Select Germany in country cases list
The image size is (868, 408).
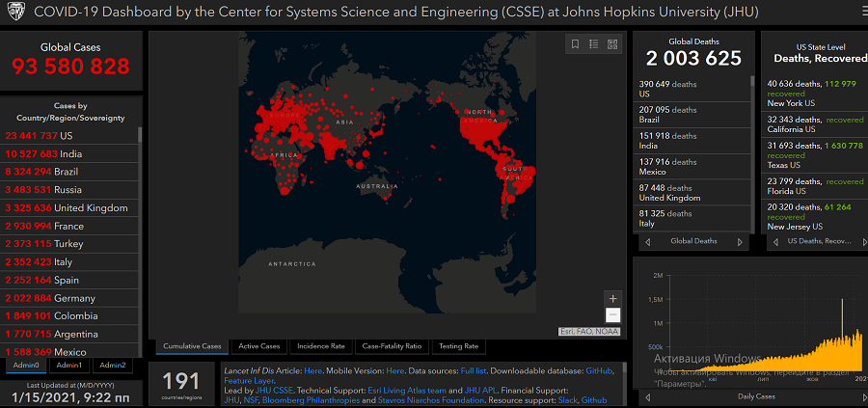pos(69,298)
